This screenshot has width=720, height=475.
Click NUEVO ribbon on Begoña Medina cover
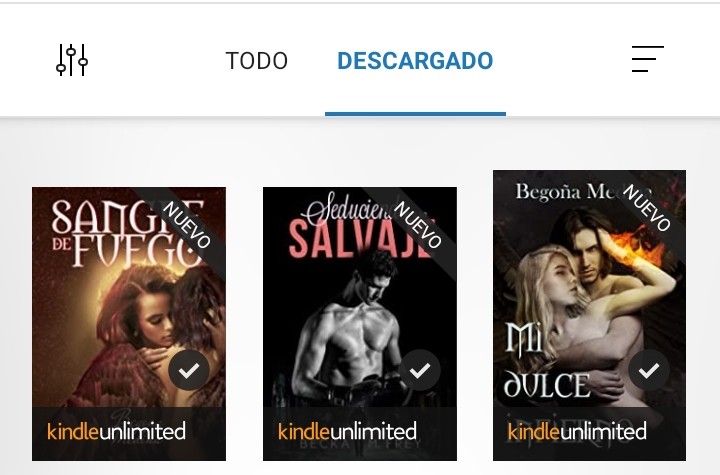coord(647,208)
